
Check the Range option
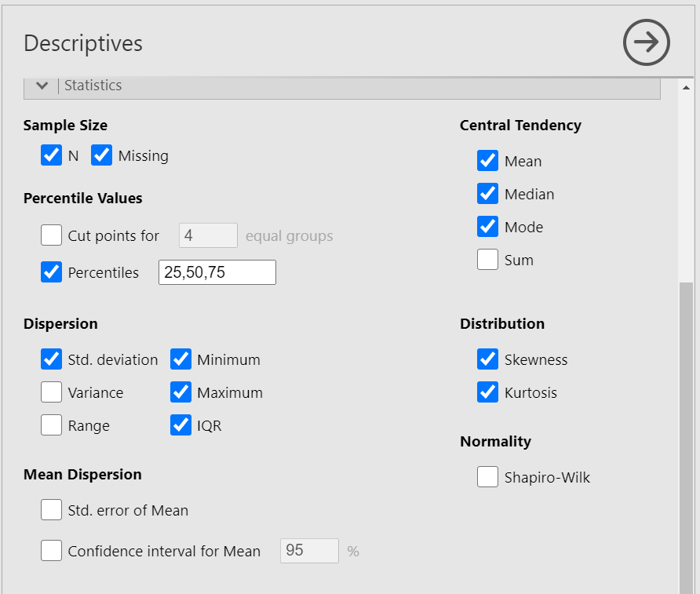(x=52, y=425)
